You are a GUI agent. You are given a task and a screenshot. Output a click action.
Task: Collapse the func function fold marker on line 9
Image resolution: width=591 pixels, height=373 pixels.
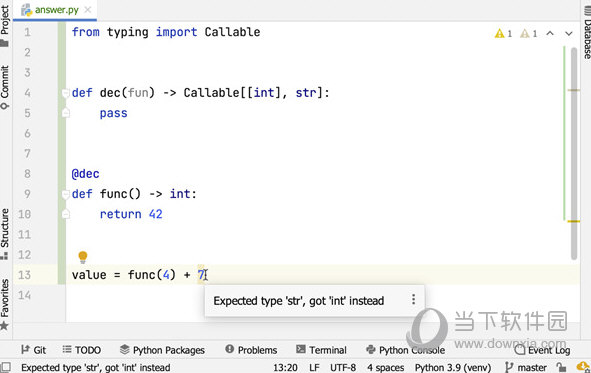(x=66, y=194)
